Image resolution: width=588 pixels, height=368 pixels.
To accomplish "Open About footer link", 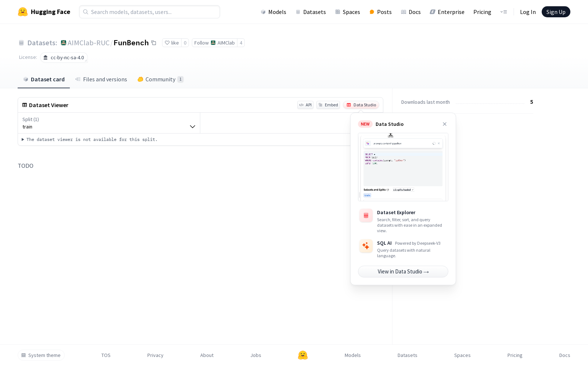I will (x=207, y=355).
